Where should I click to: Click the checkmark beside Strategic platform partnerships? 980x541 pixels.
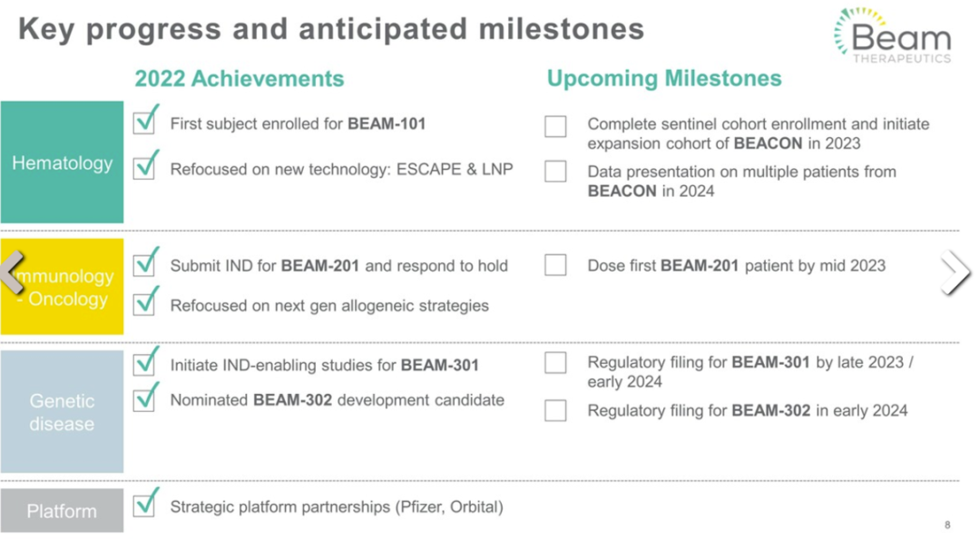145,502
